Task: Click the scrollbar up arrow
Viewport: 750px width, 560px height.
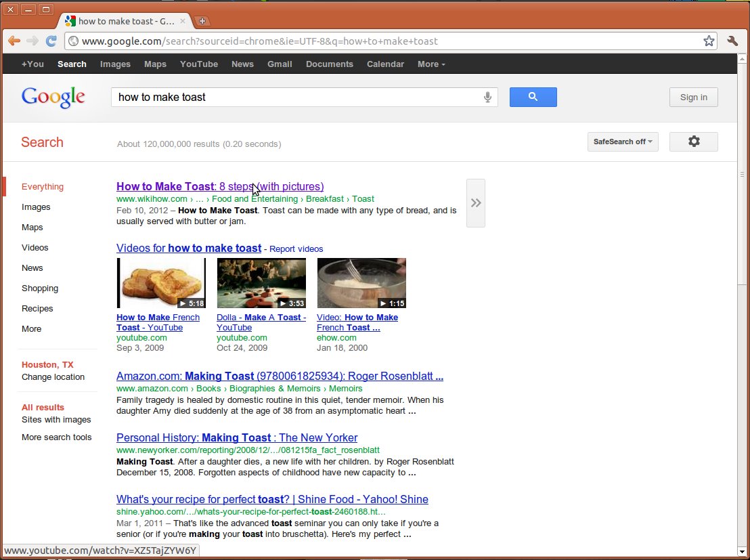Action: click(x=742, y=58)
